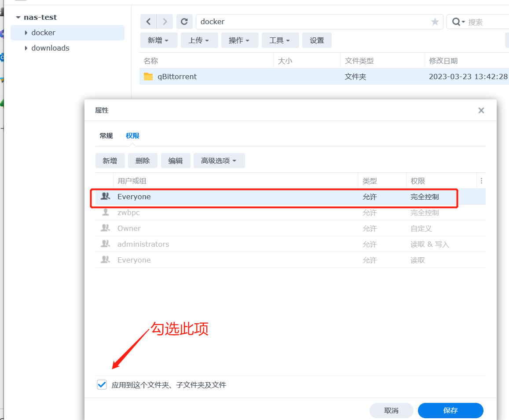Select the downloads folder in tree
Image resolution: width=509 pixels, height=420 pixels.
50,48
